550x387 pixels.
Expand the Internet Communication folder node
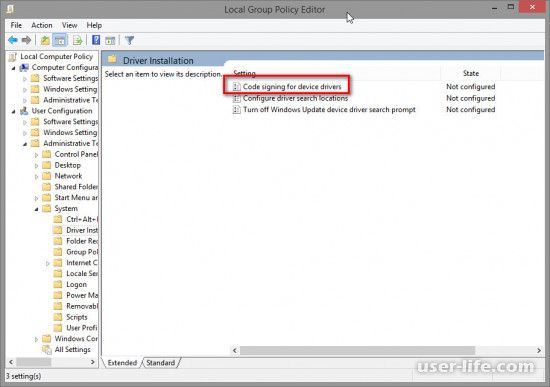tap(48, 263)
